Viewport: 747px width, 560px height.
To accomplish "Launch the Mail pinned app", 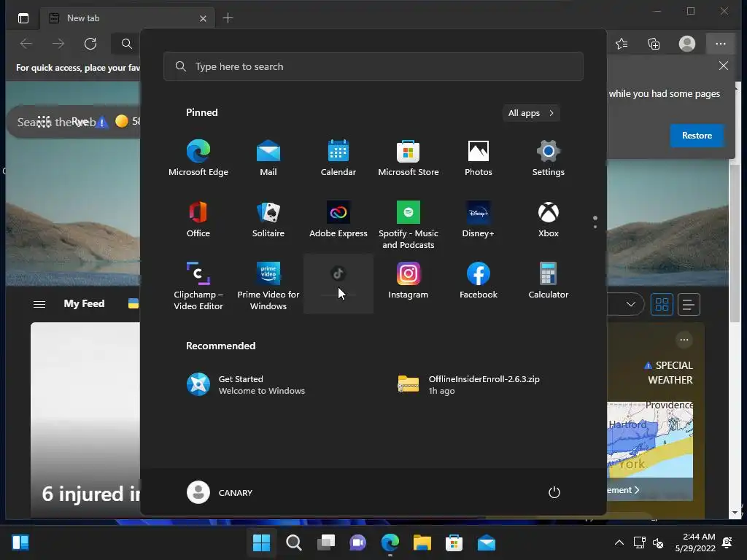I will click(268, 158).
